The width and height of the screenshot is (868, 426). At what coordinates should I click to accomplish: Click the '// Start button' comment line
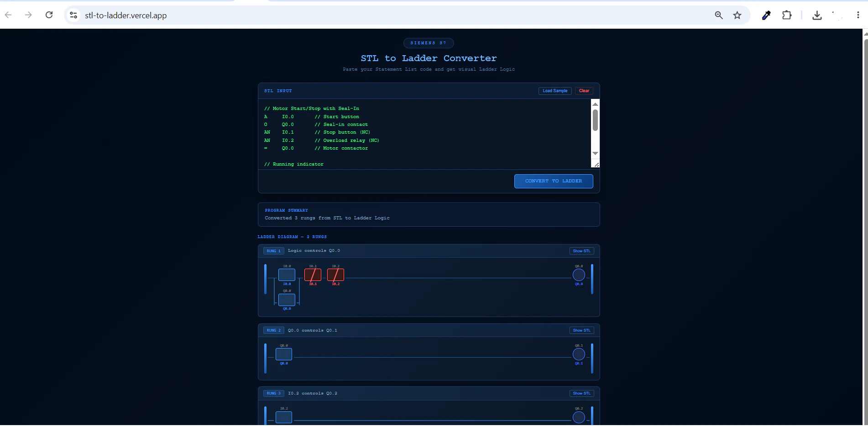coord(337,117)
